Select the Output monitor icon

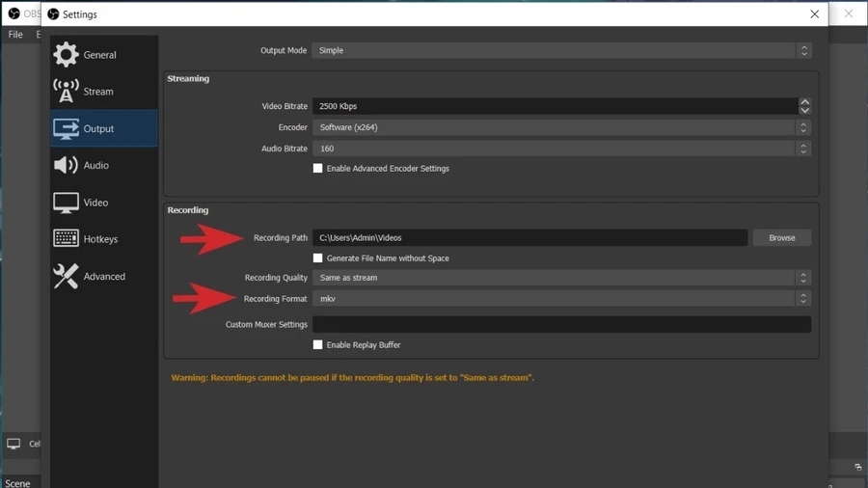66,128
